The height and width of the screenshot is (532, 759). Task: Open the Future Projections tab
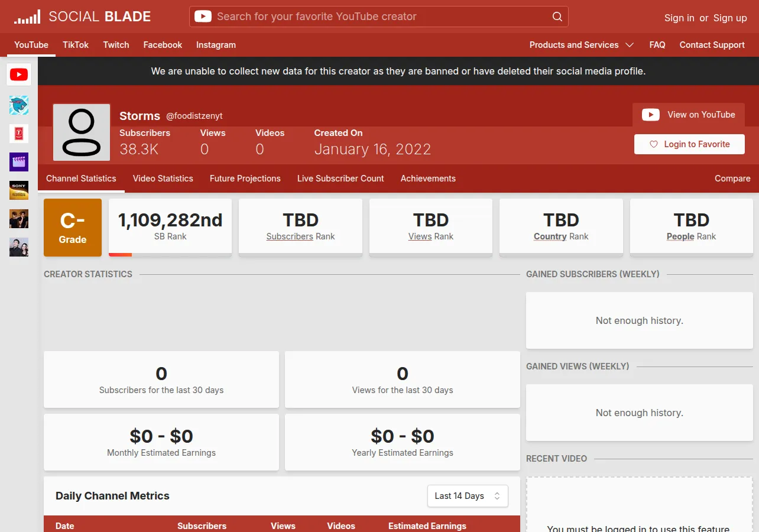(x=245, y=179)
